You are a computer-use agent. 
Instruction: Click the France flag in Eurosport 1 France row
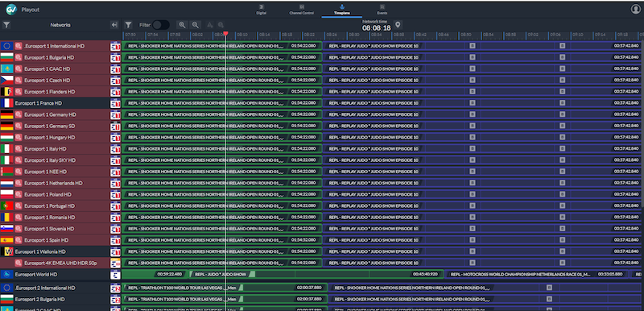tap(7, 103)
